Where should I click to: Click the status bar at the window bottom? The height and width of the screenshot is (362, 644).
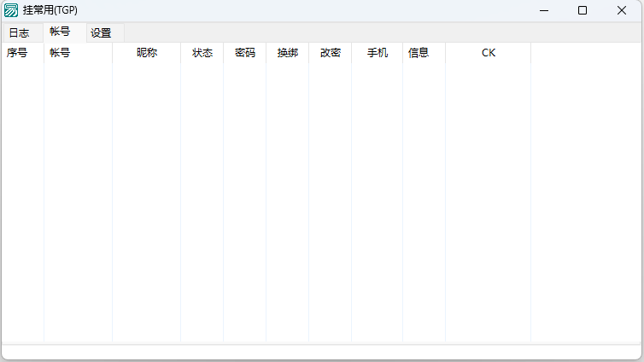[x=321, y=352]
